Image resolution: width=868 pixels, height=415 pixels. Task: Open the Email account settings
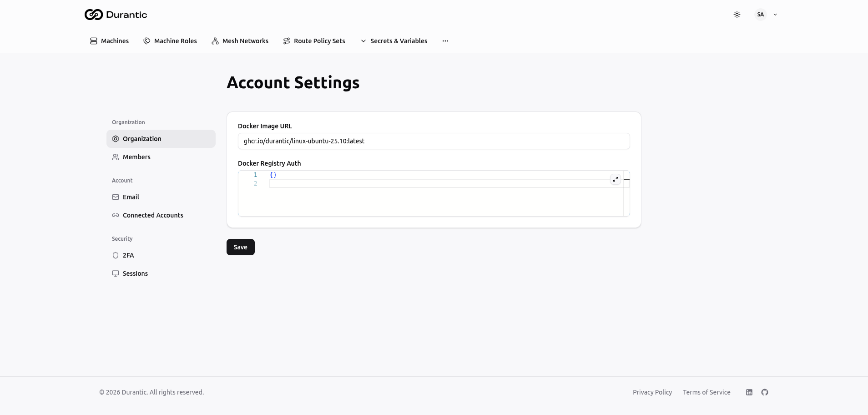131,197
